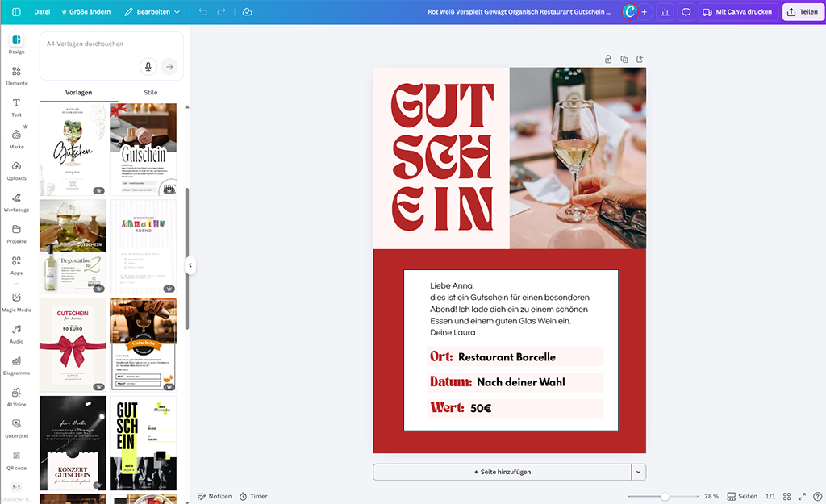This screenshot has width=826, height=504.
Task: Expand add page options dropdown arrow
Action: click(x=639, y=472)
